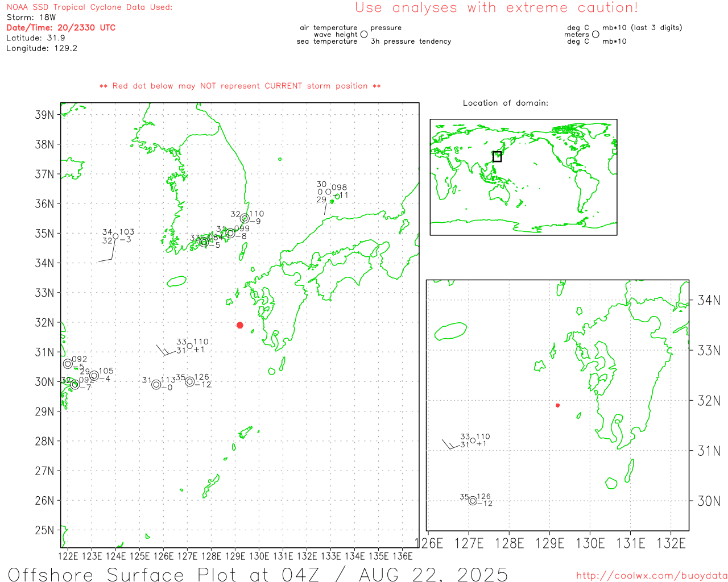Click the 25N latitude axis label
This screenshot has width=728, height=582.
(44, 530)
